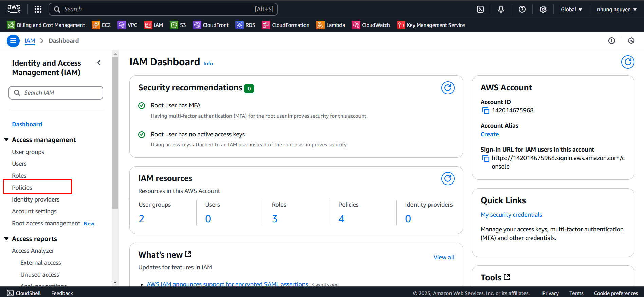Open the Lambda service shortcut

coord(330,25)
